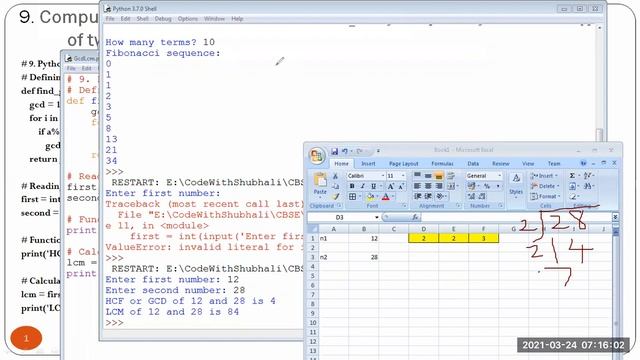The width and height of the screenshot is (640, 360).
Task: Expand the Font group dialog launcher
Action: (404, 206)
